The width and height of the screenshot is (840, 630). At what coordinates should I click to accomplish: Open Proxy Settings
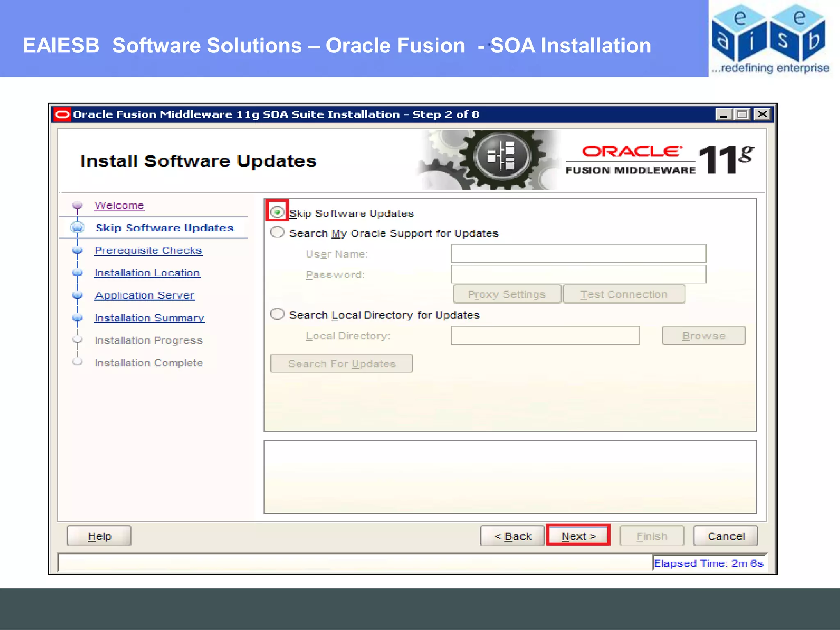pyautogui.click(x=507, y=294)
